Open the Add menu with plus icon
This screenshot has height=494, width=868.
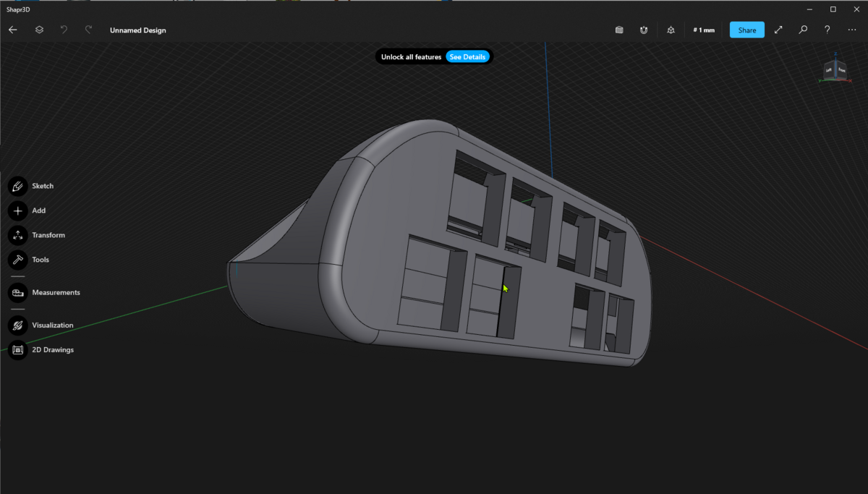coord(17,210)
